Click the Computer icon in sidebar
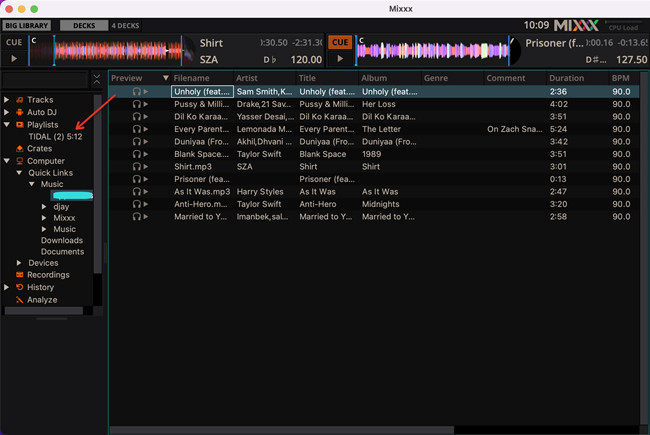650x435 pixels. click(19, 161)
